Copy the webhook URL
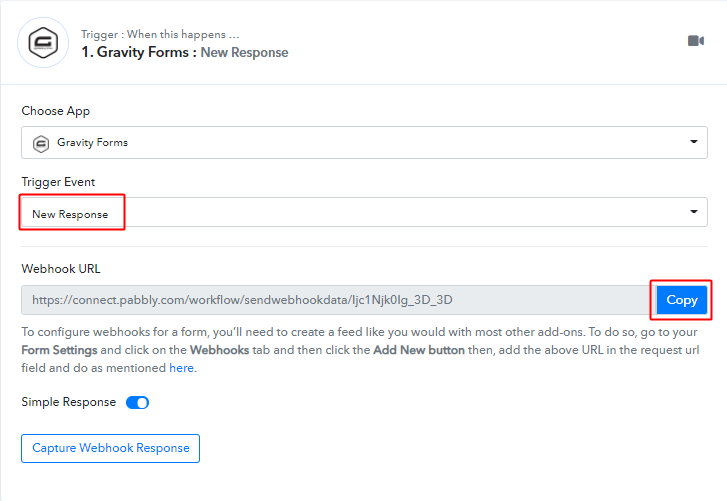727x501 pixels. point(682,300)
